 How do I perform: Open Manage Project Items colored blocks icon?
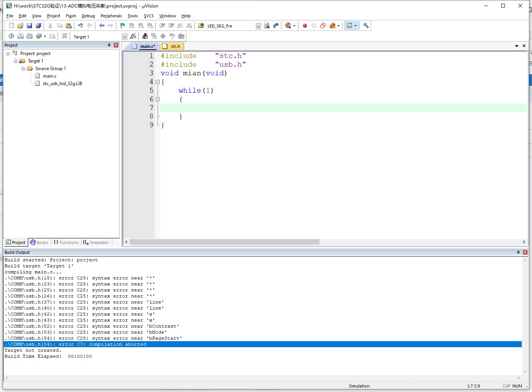(x=145, y=36)
